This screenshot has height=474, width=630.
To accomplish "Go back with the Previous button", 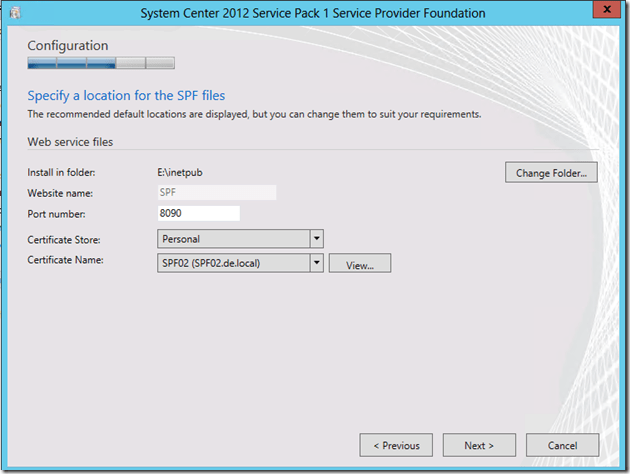I will tap(396, 445).
